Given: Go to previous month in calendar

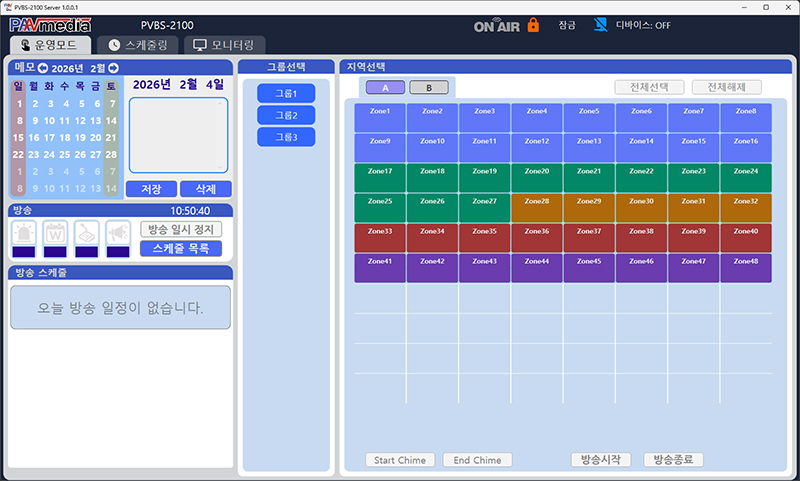Looking at the screenshot, I should coord(43,68).
